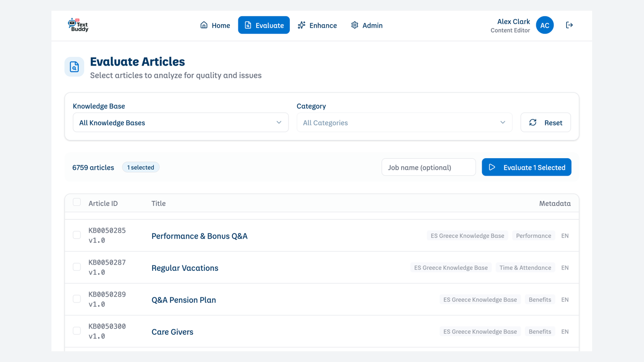Check the Care Givers article checkbox
Image resolution: width=644 pixels, height=362 pixels.
pyautogui.click(x=77, y=331)
